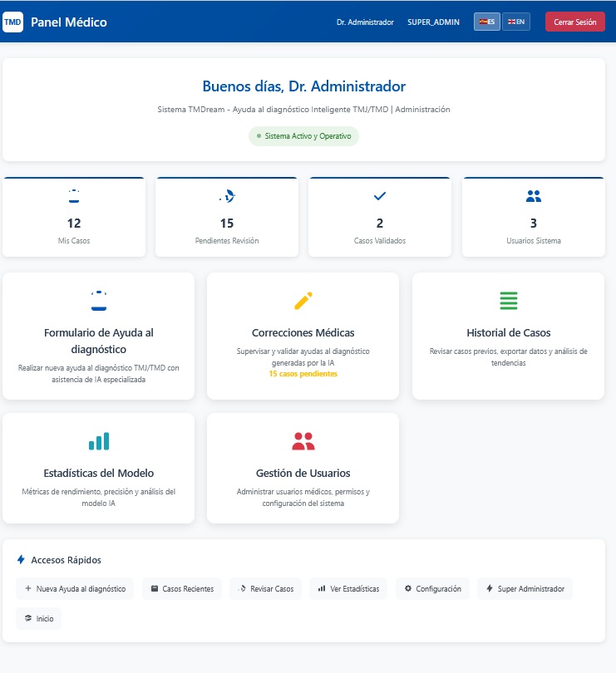Switch language to Spanish with ES button
Screen dimensions: 616x673
[x=487, y=22]
